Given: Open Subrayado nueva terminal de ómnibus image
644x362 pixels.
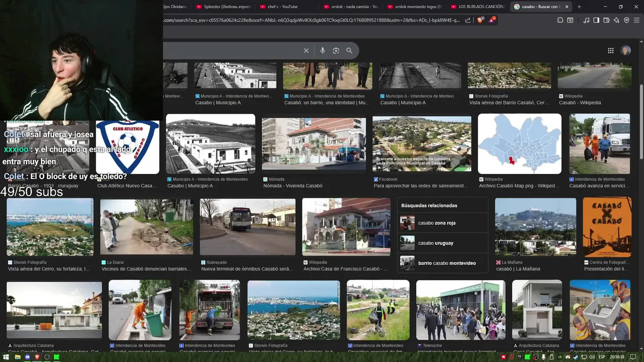Looking at the screenshot, I should 248,227.
